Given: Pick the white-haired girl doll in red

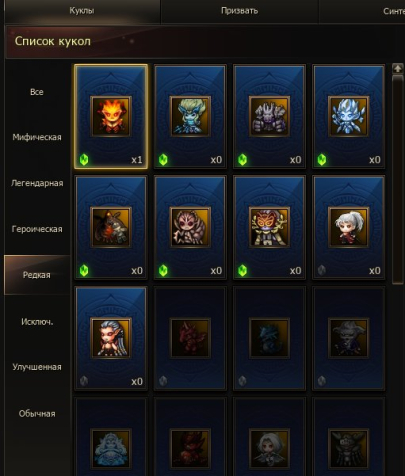Looking at the screenshot, I should (349, 227).
